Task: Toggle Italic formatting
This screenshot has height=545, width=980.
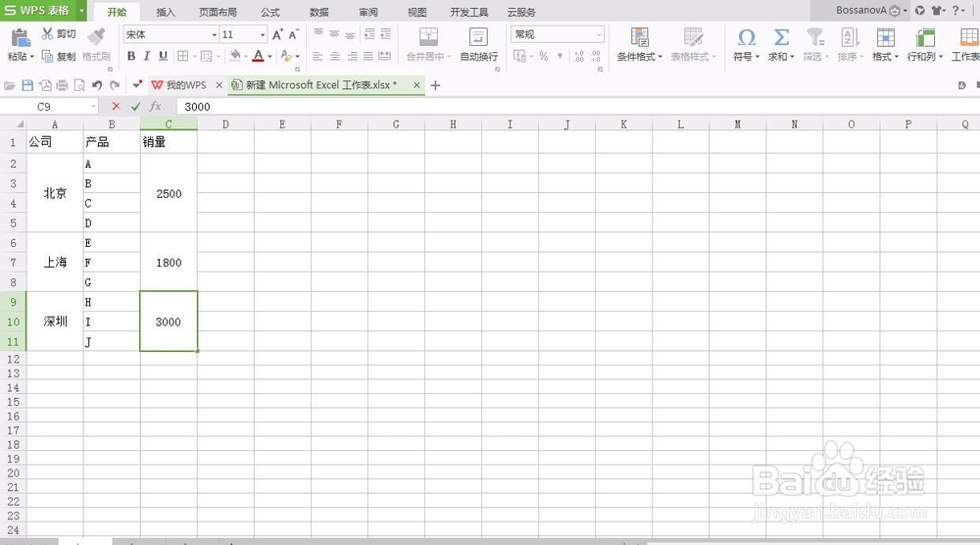Action: (147, 56)
